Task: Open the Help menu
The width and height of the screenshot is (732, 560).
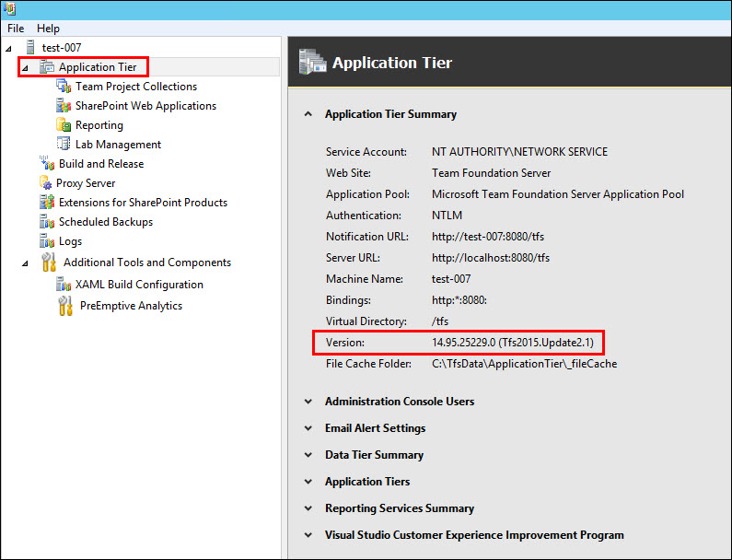Action: [48, 29]
